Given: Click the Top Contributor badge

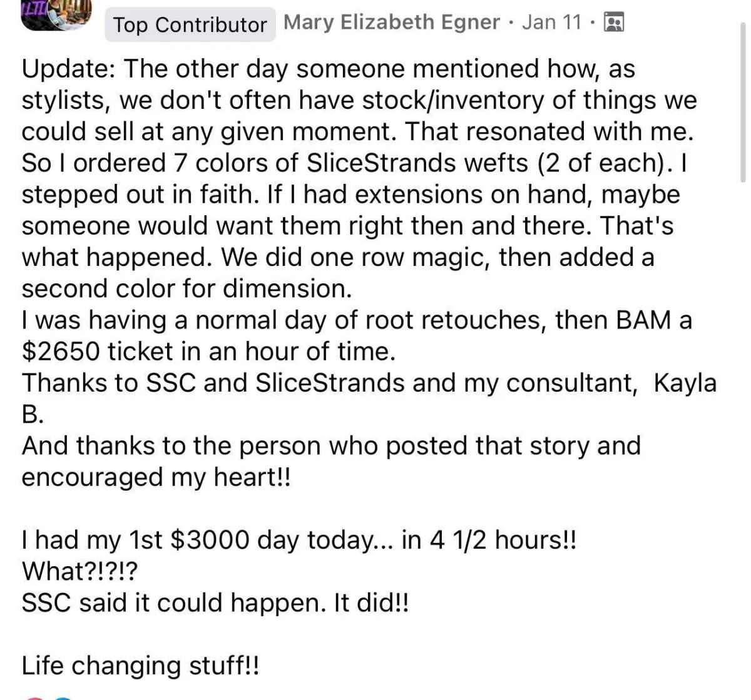Looking at the screenshot, I should tap(190, 24).
